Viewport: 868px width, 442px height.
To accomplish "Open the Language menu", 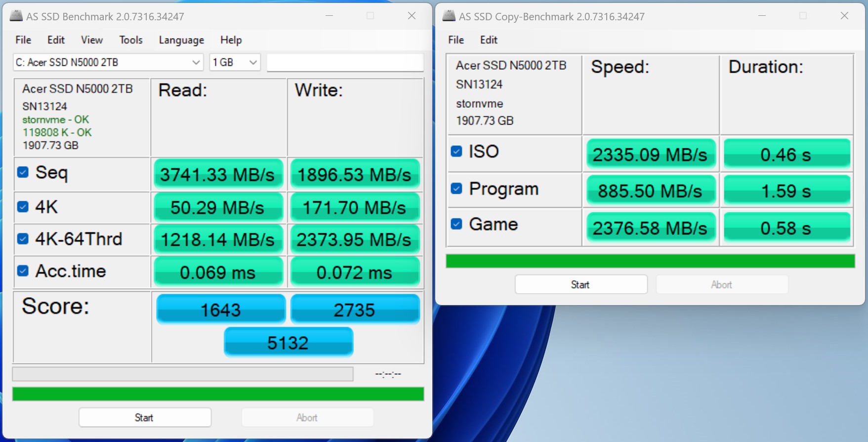I will (181, 40).
